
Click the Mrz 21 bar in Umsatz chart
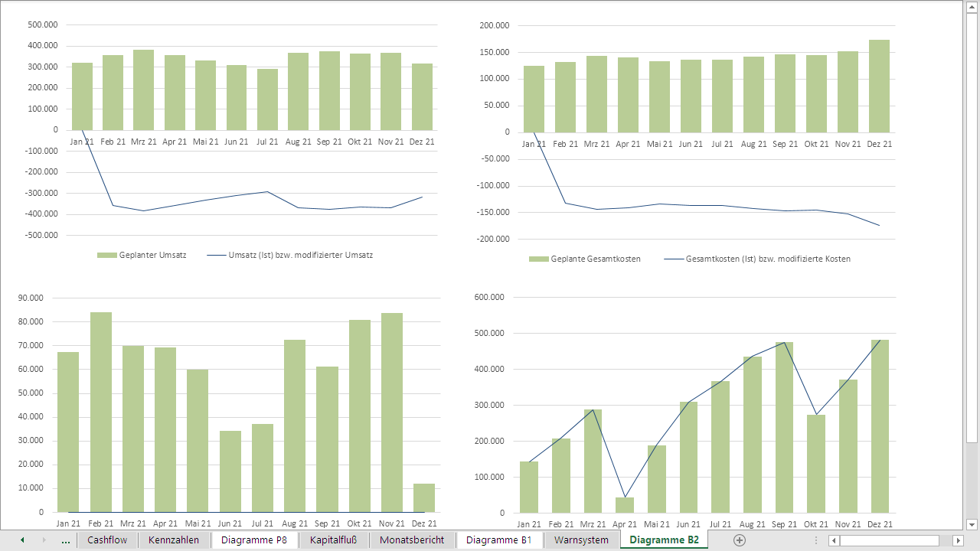click(143, 90)
